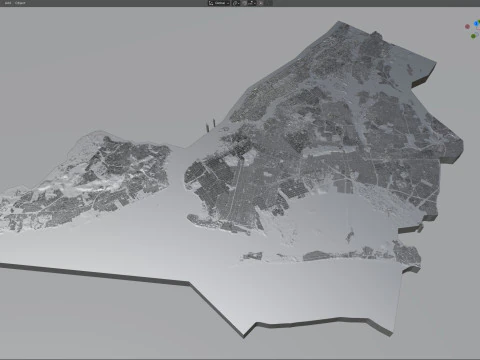Open the Object menu in viewport header

20,3
